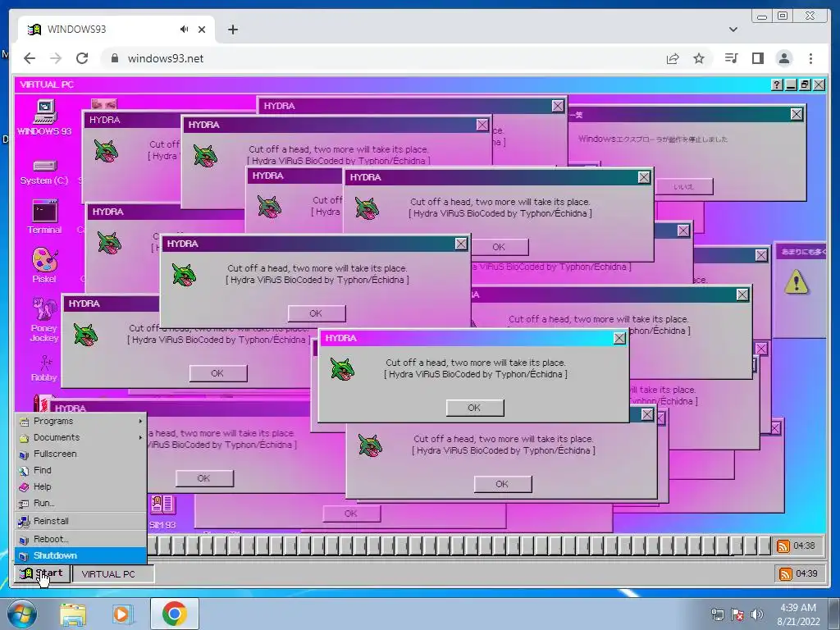Select Find in the Start menu
840x630 pixels.
(x=81, y=470)
